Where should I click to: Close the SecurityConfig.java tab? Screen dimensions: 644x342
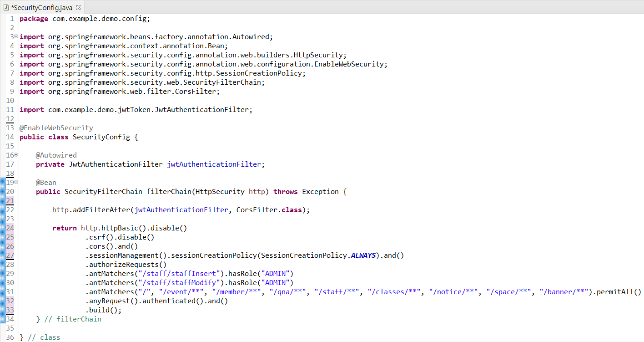click(x=78, y=7)
